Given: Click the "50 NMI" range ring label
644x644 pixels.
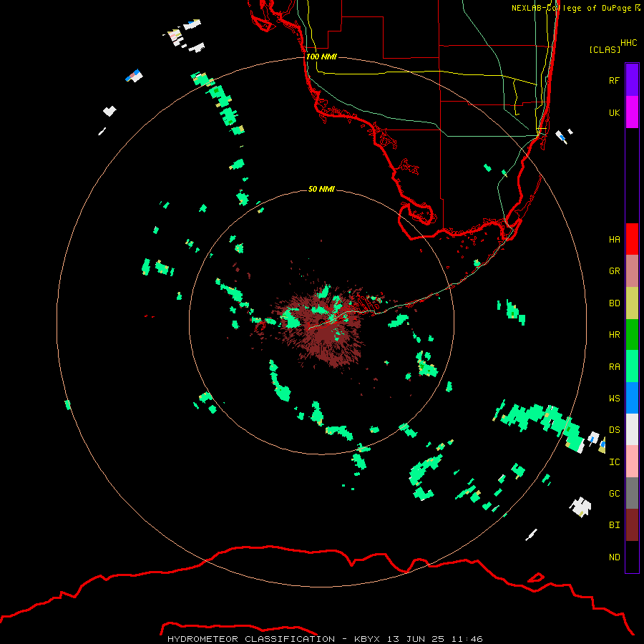Looking at the screenshot, I should 321,189.
